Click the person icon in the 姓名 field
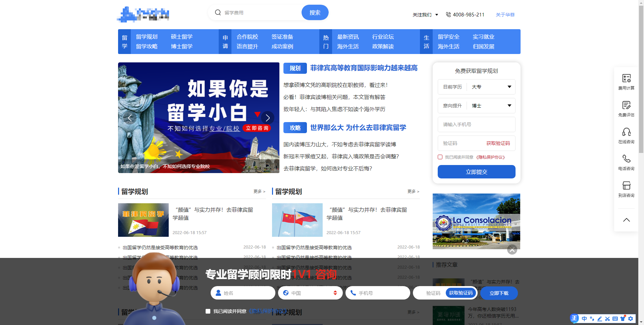This screenshot has height=325, width=644. [x=218, y=293]
